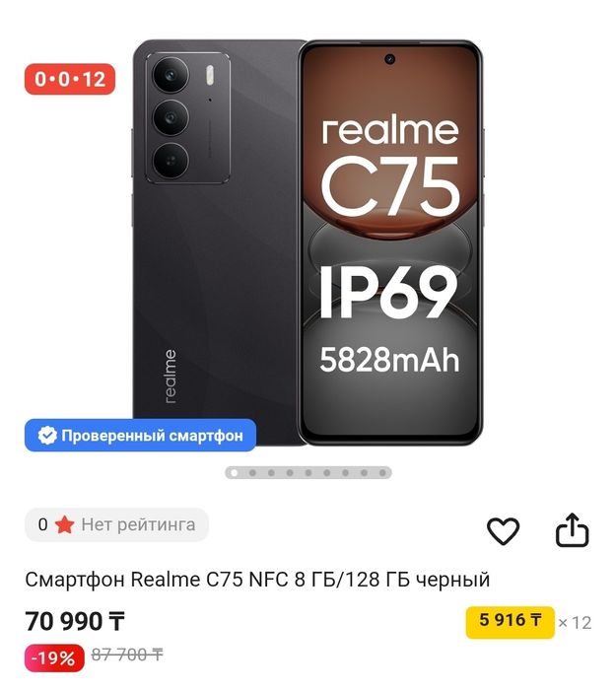
Task: Select the 5 916 ₸ monthly payment badge
Action: tap(511, 621)
